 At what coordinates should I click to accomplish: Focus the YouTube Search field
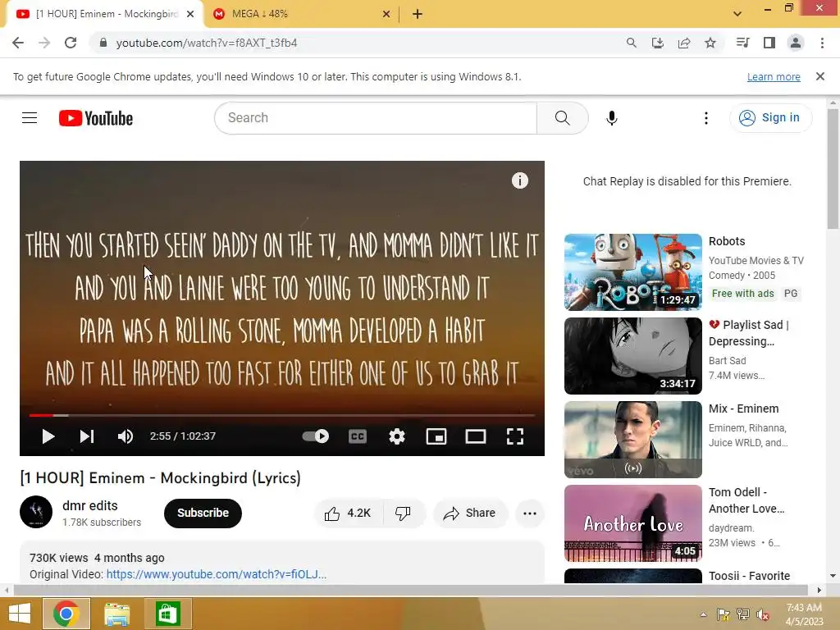376,118
